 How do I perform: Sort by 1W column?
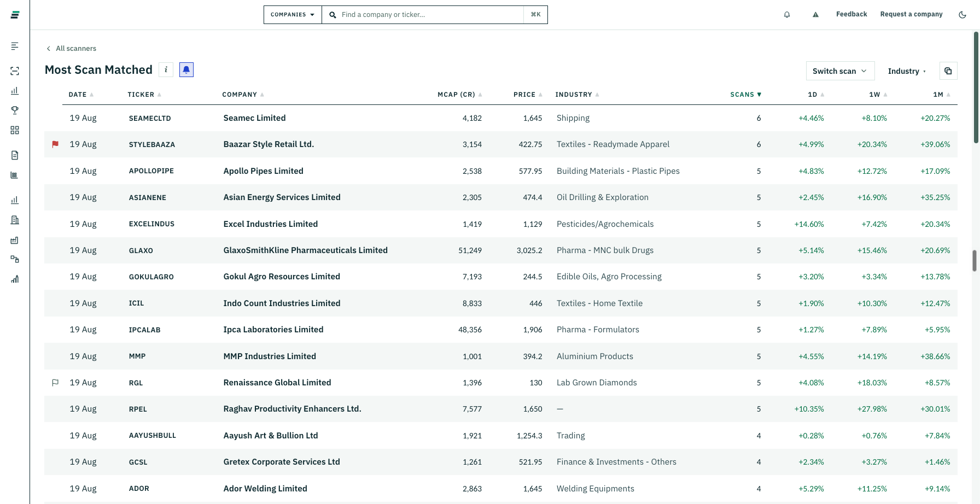(878, 95)
